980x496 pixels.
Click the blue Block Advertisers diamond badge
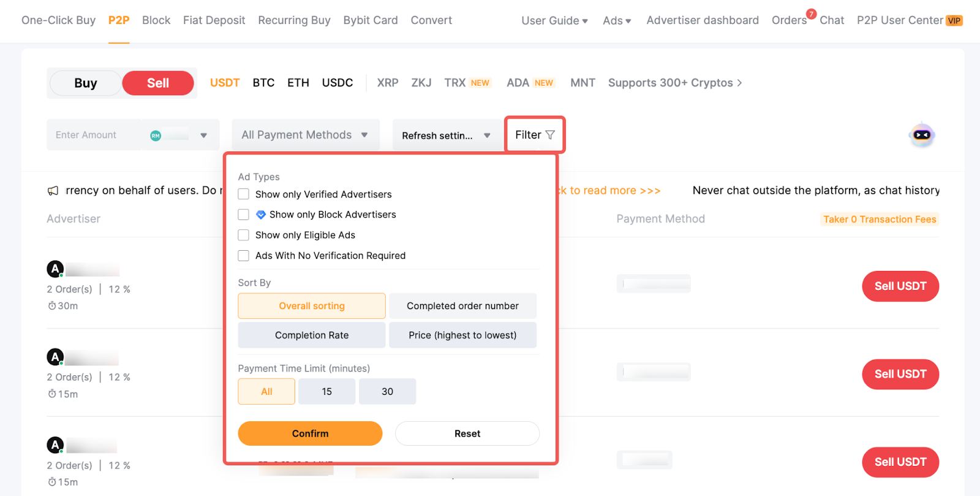(x=261, y=215)
